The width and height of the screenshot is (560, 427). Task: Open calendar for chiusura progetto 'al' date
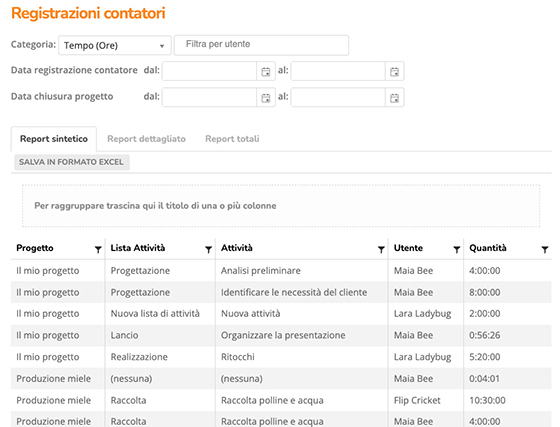point(394,97)
